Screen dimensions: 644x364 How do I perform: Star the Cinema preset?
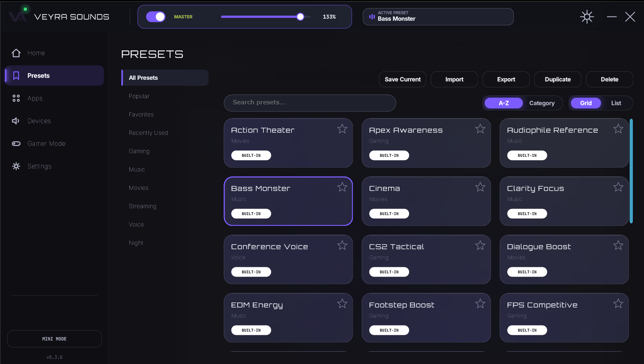point(480,187)
